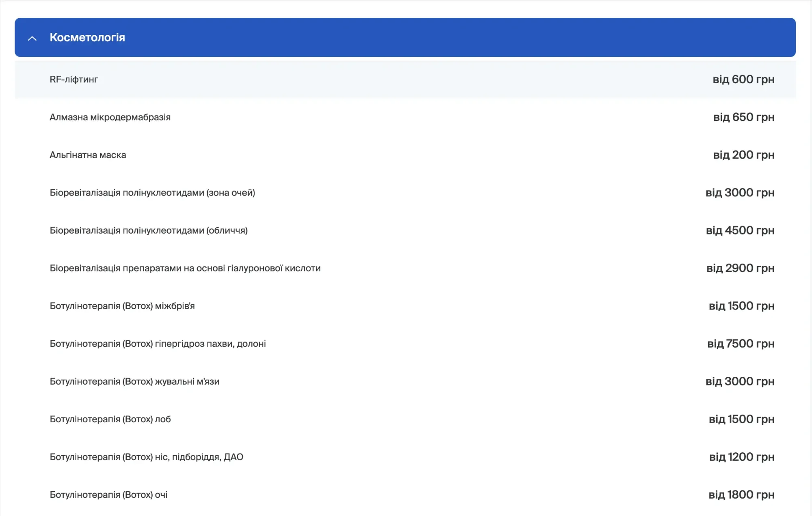Click the від 1800 грн price
Viewport: 812px width, 516px height.
(741, 494)
